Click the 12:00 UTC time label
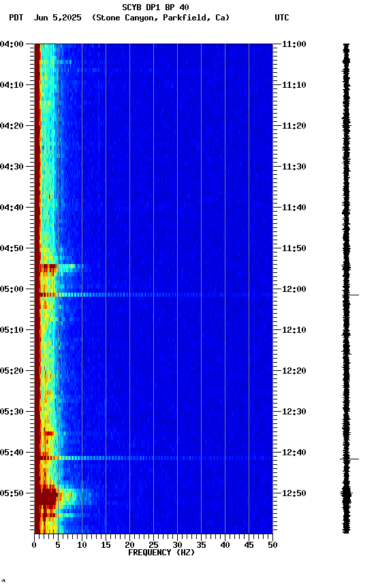The image size is (376, 588). tap(294, 289)
